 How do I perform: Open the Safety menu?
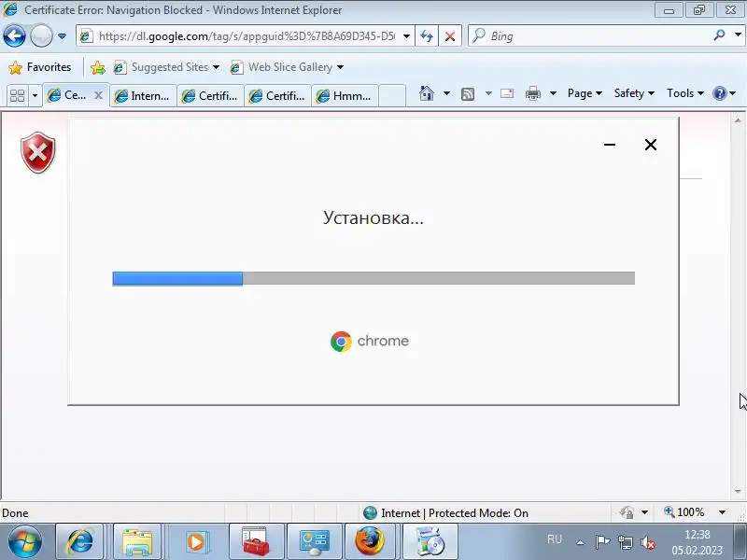pos(634,93)
